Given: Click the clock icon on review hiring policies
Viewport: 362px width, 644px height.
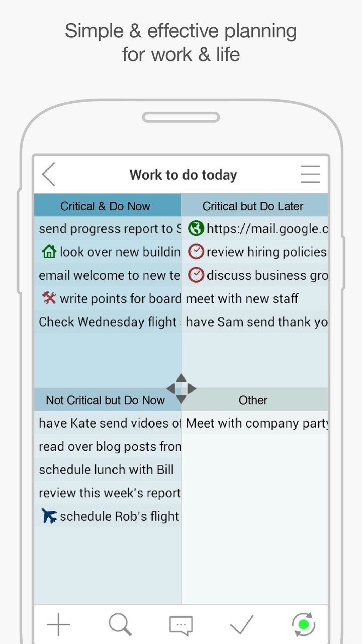Looking at the screenshot, I should pos(196,252).
